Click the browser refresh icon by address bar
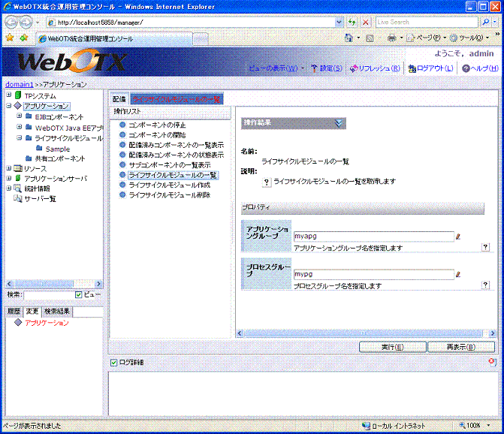The image size is (504, 434). point(351,23)
